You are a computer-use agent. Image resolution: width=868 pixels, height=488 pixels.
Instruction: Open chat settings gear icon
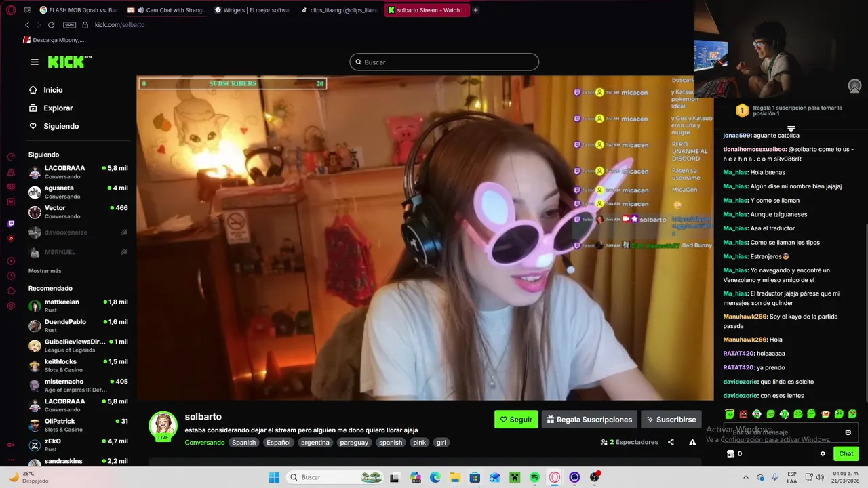pos(823,454)
